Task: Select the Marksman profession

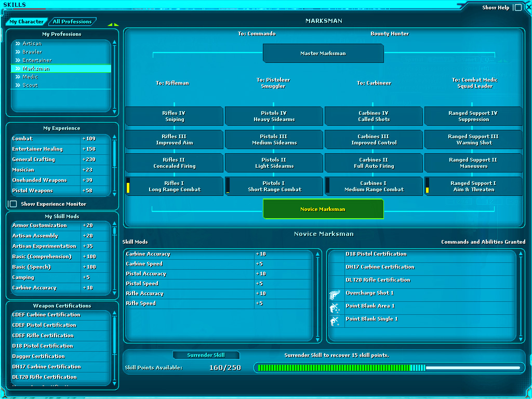Action: tap(61, 69)
